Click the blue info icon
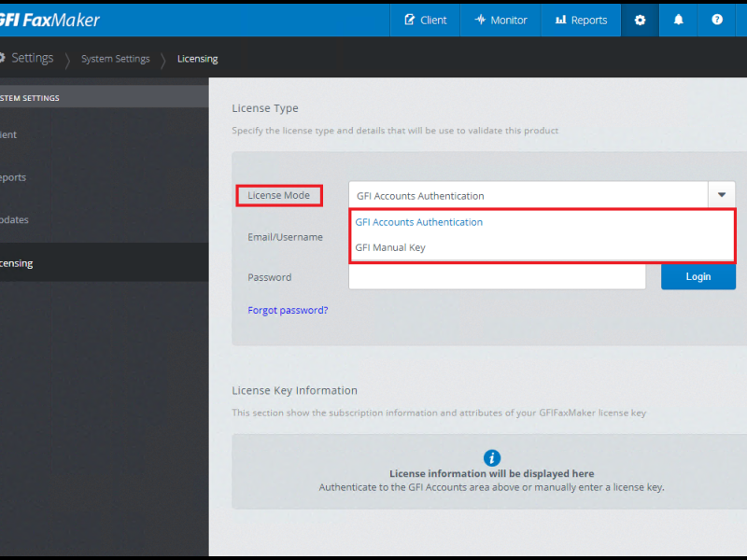Screen dimensions: 747x560 [x=492, y=457]
